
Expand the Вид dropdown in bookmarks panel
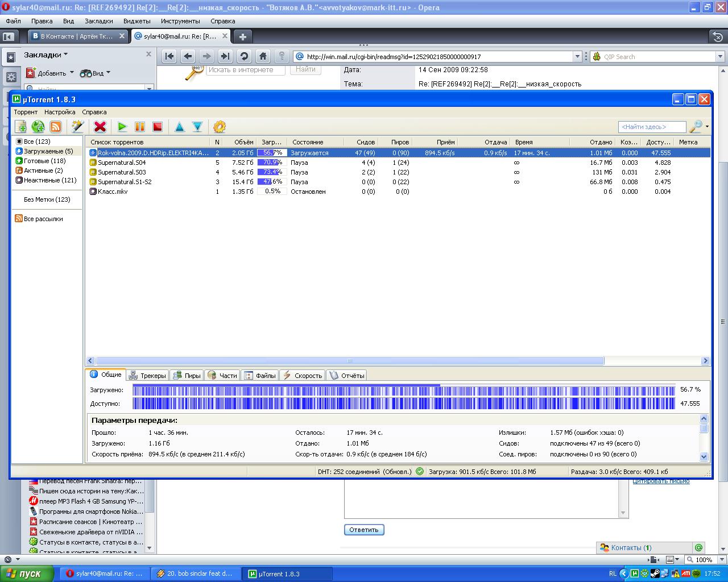coord(108,73)
